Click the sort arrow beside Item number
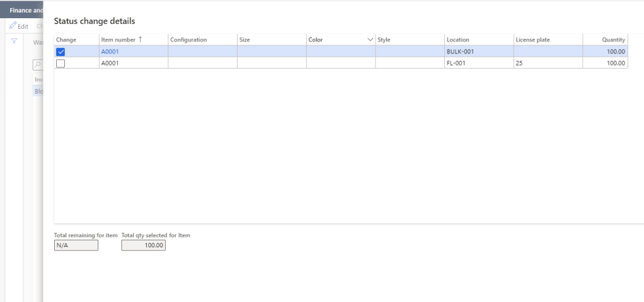This screenshot has width=644, height=302. coord(141,40)
